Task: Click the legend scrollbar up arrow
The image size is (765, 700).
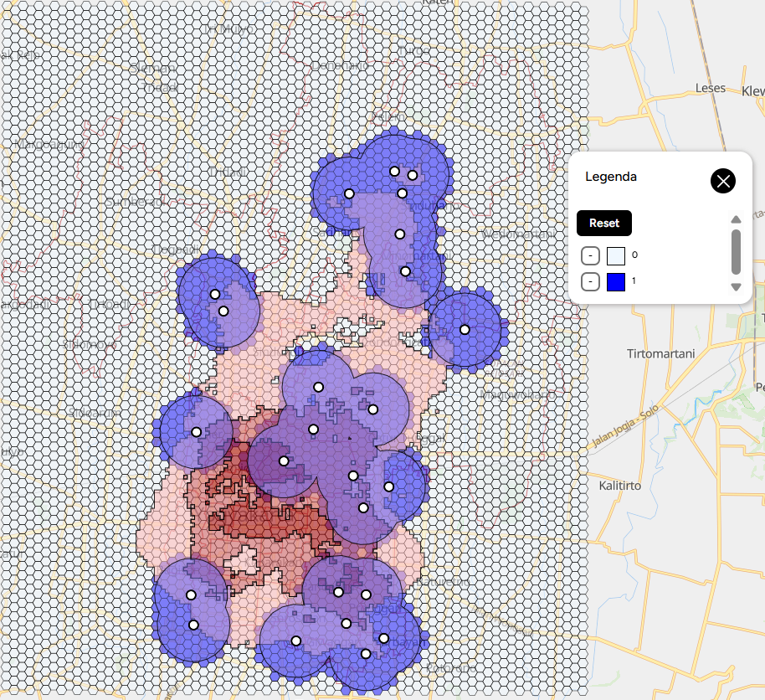Action: point(737,219)
